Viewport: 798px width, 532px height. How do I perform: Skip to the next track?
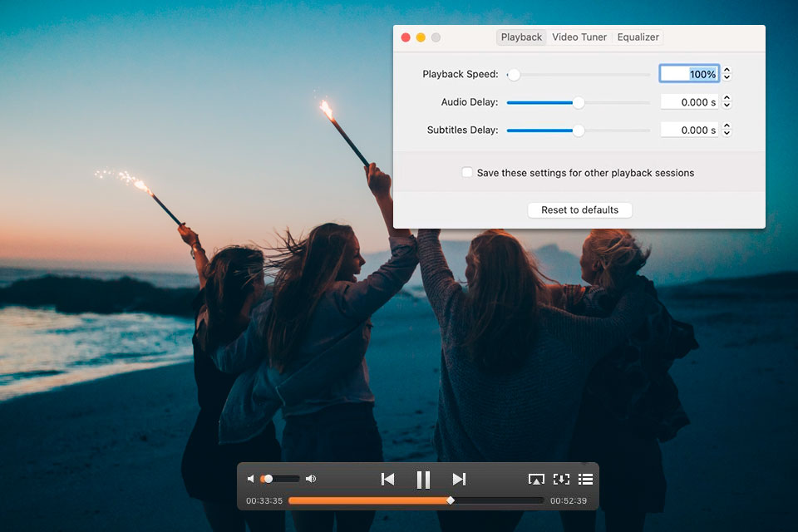click(459, 479)
